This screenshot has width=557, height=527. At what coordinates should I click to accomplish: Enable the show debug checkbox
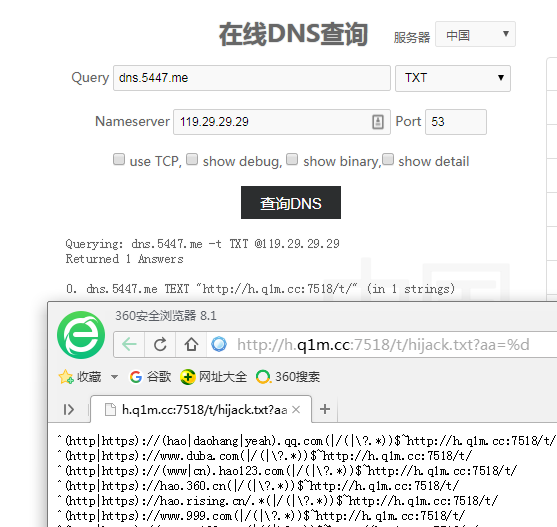(192, 159)
